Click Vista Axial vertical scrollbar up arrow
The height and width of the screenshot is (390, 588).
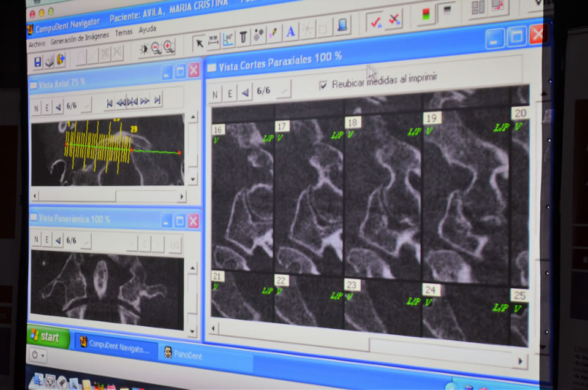[193, 117]
